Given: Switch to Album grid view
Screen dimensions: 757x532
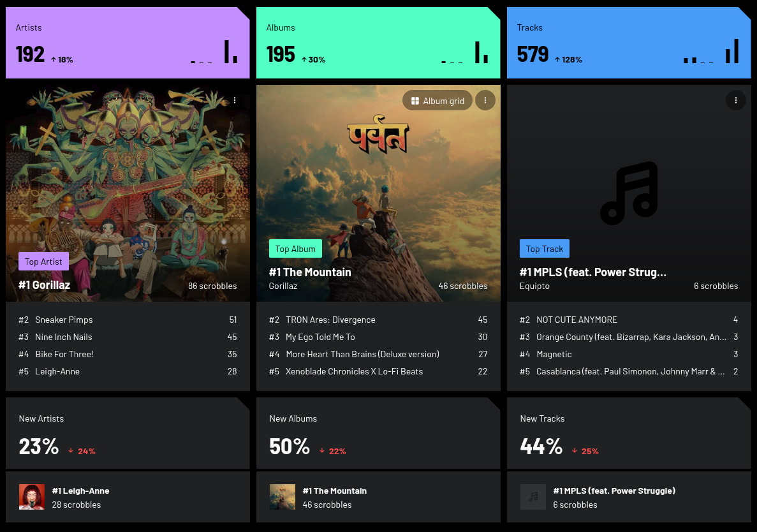Looking at the screenshot, I should [437, 100].
